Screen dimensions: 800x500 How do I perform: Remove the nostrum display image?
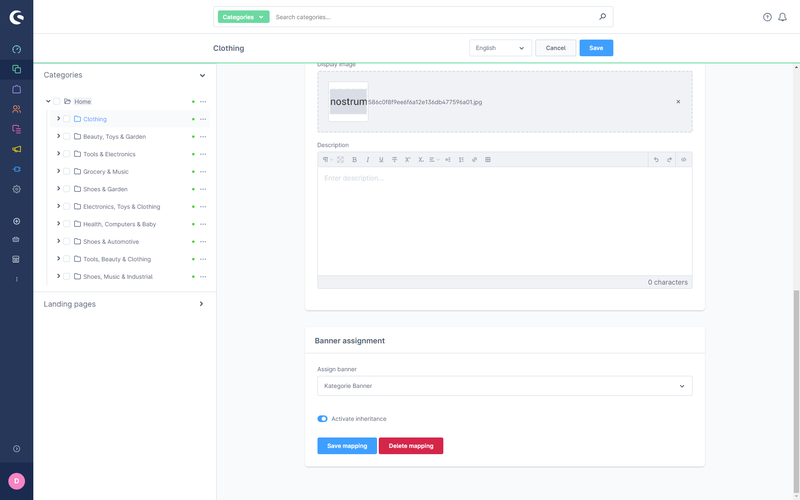coord(678,102)
